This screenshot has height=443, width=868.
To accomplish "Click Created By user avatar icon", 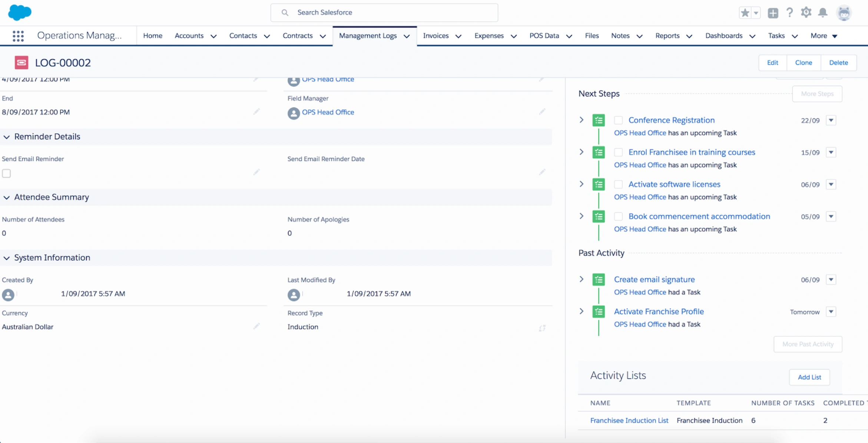I will (8, 295).
